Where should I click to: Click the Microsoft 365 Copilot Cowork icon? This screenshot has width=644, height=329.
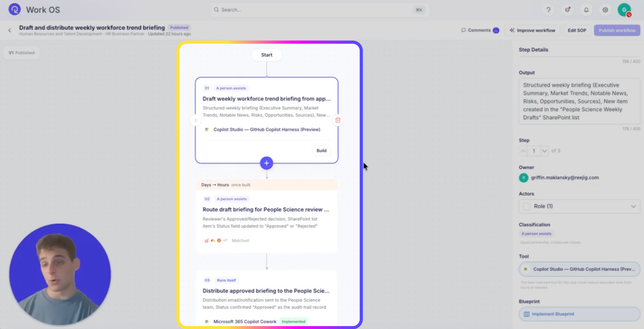[207, 321]
